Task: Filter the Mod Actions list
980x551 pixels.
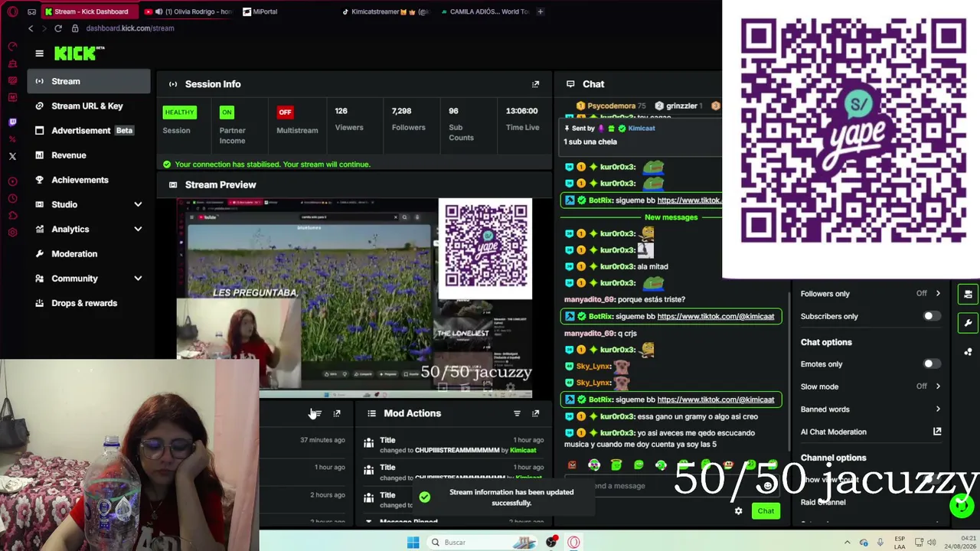Action: [517, 413]
